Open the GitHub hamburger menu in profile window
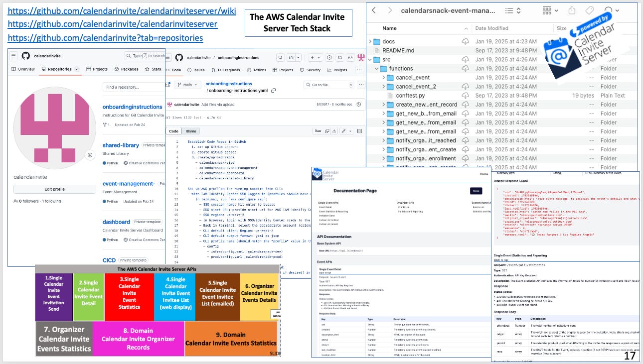 click(x=14, y=56)
